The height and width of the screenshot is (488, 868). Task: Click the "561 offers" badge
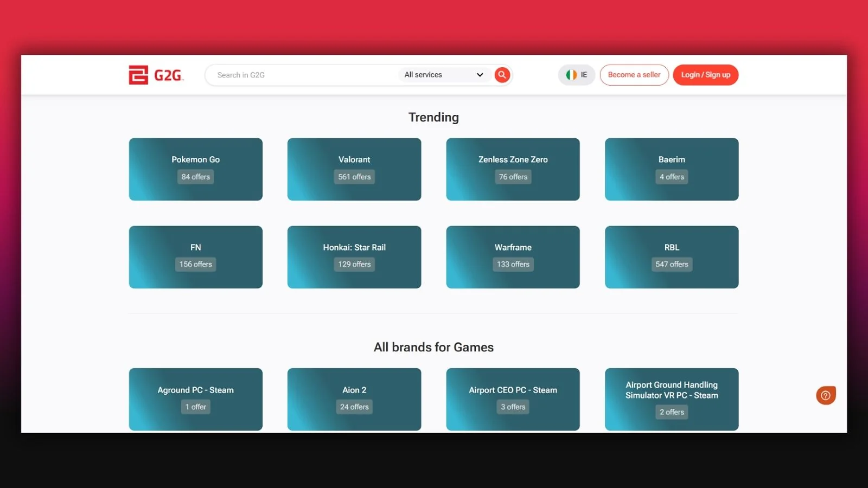click(x=354, y=177)
